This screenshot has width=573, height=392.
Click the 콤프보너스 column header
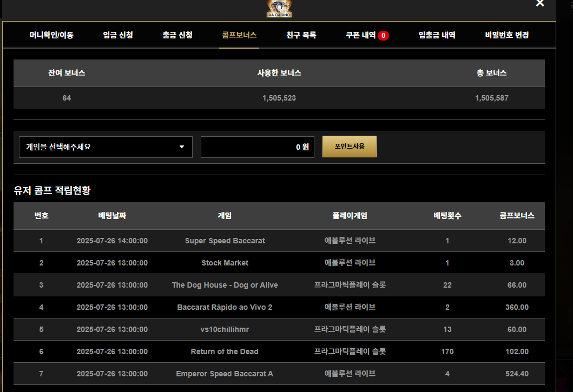[x=517, y=216]
